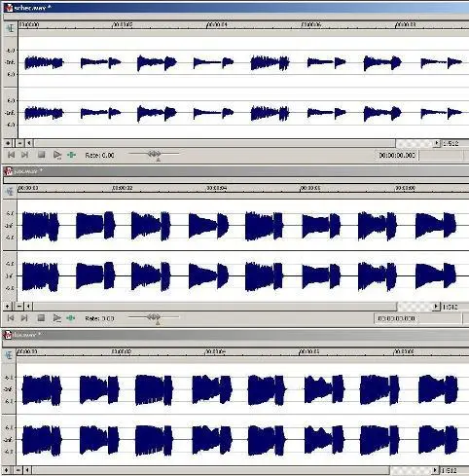Play audio in the middle data window

click(x=56, y=318)
